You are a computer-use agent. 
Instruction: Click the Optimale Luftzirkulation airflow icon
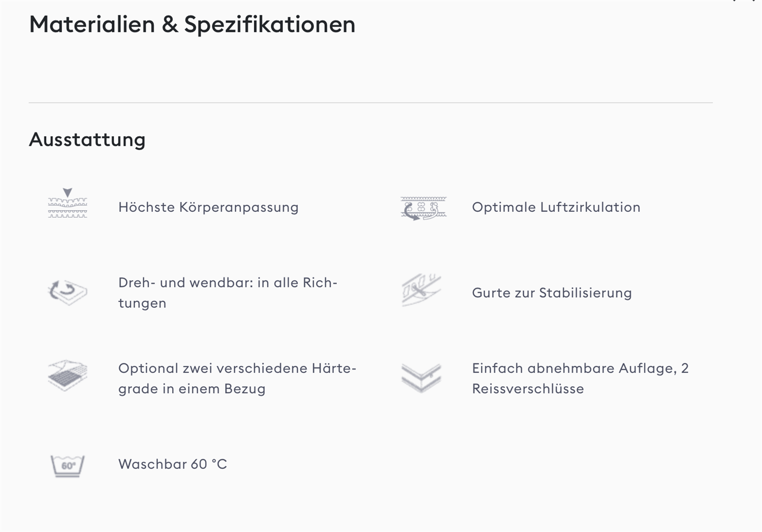pos(423,208)
